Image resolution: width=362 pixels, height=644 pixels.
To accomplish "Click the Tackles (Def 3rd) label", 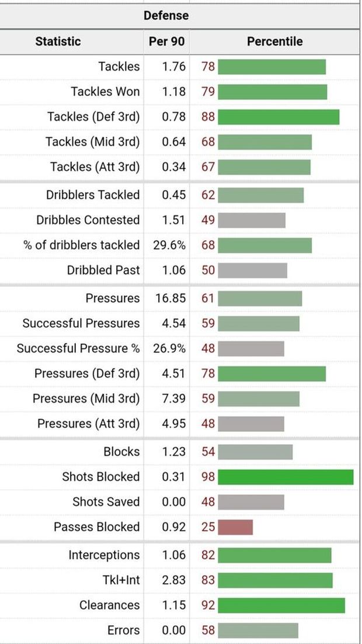I will [x=93, y=117].
